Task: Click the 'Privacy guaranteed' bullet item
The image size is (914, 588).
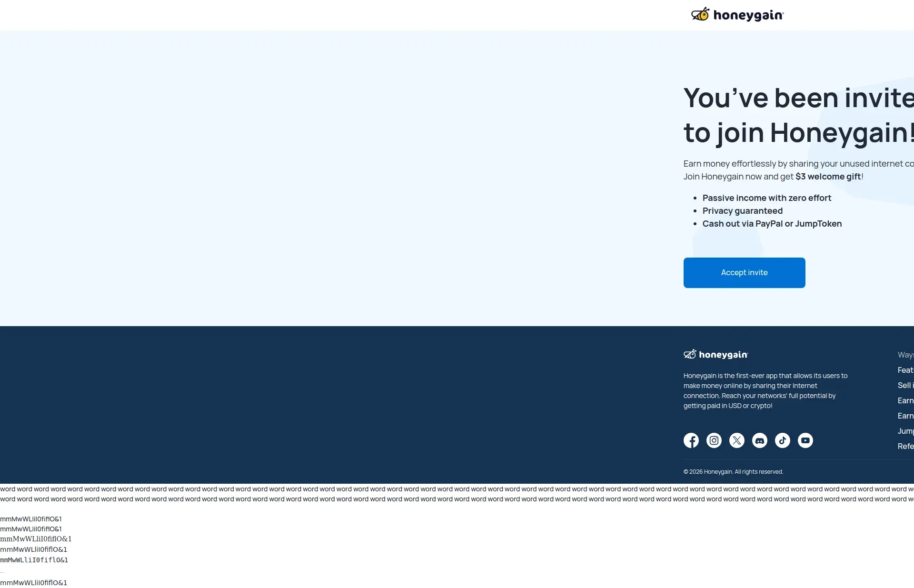Action: click(x=742, y=211)
